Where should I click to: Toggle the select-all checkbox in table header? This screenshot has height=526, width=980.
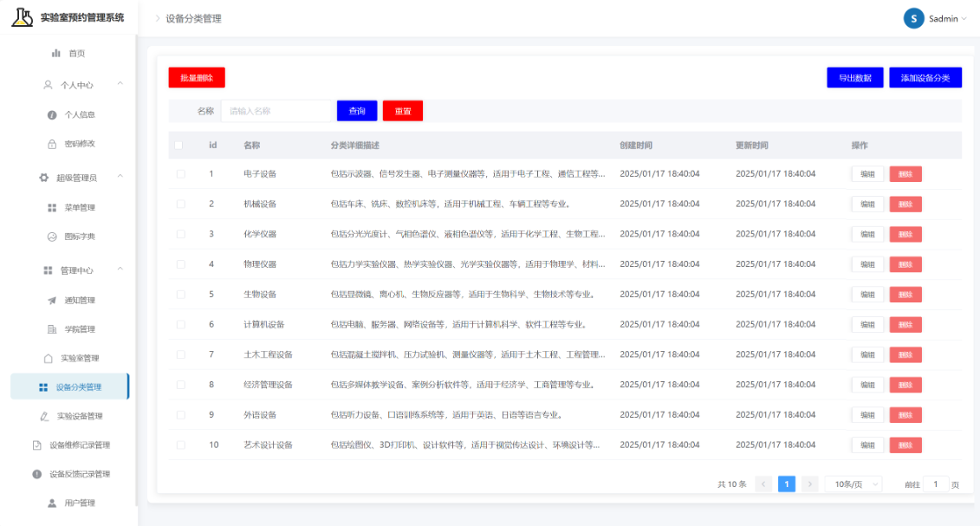point(178,146)
